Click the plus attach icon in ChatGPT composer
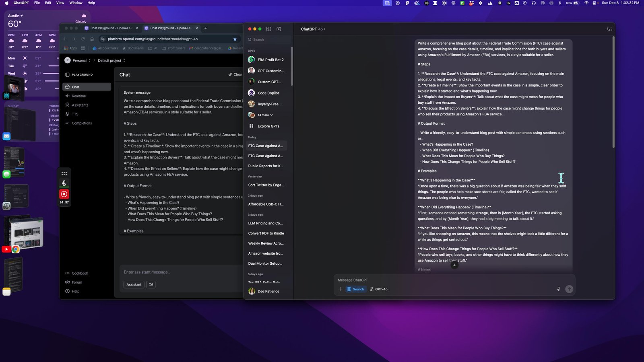This screenshot has height=362, width=644. (x=340, y=289)
